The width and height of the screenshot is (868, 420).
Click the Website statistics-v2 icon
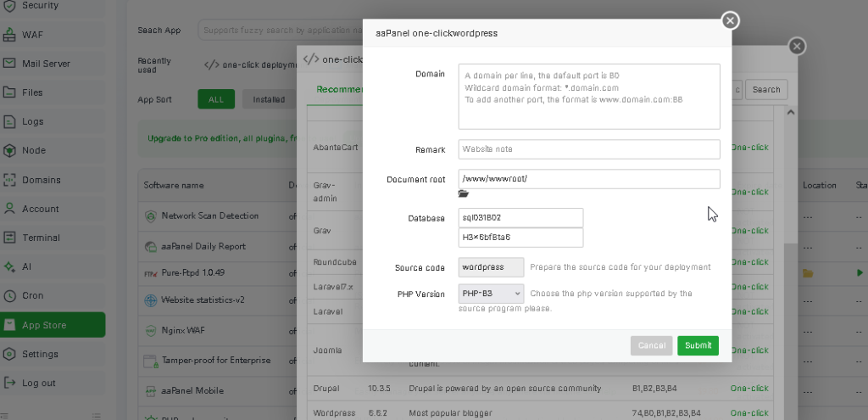point(150,300)
